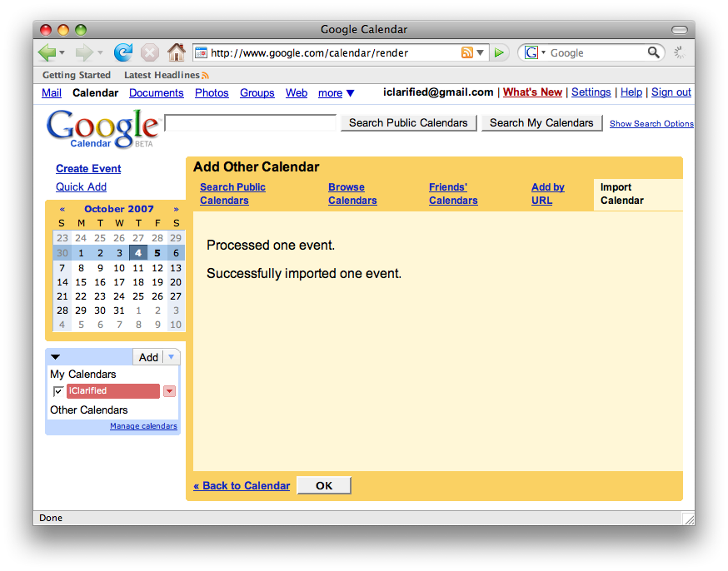
Task: Collapse the calendars panel with its triangle
Action: pyautogui.click(x=55, y=356)
